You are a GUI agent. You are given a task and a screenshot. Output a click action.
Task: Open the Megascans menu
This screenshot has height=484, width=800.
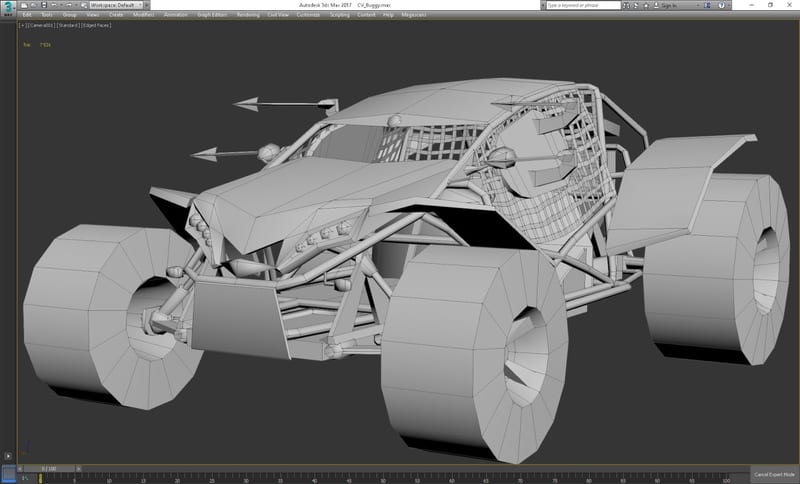pyautogui.click(x=413, y=15)
